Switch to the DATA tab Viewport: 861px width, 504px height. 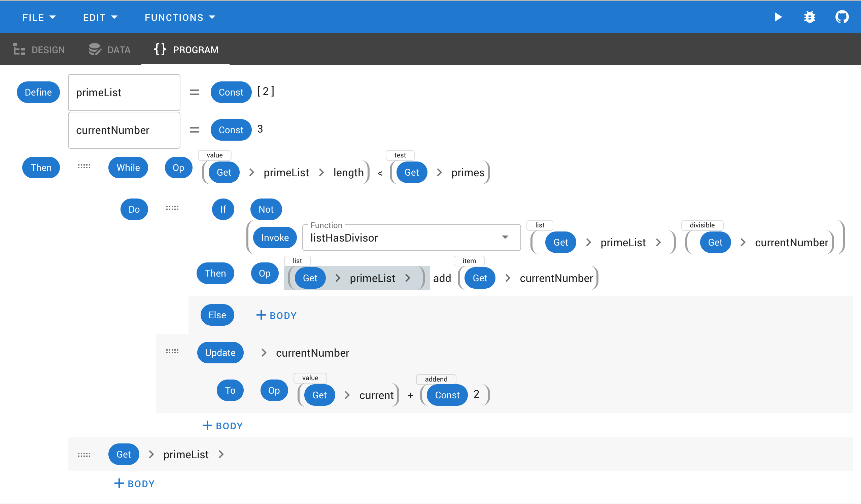point(110,50)
